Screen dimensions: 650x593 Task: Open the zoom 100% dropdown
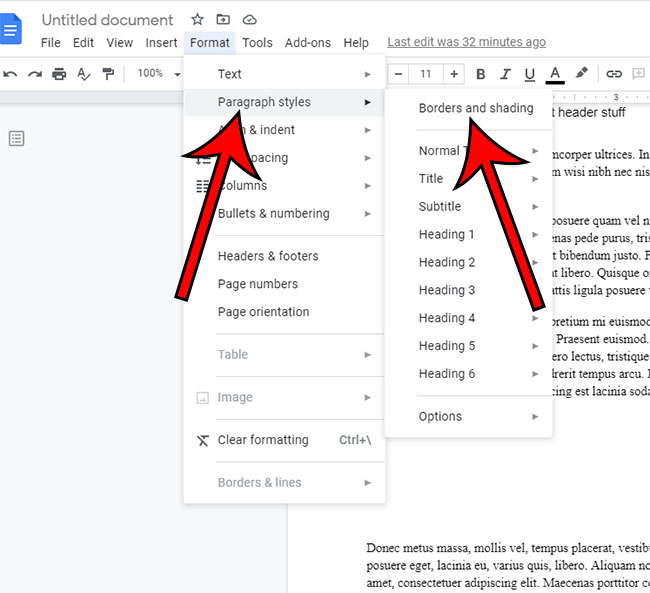tap(157, 74)
